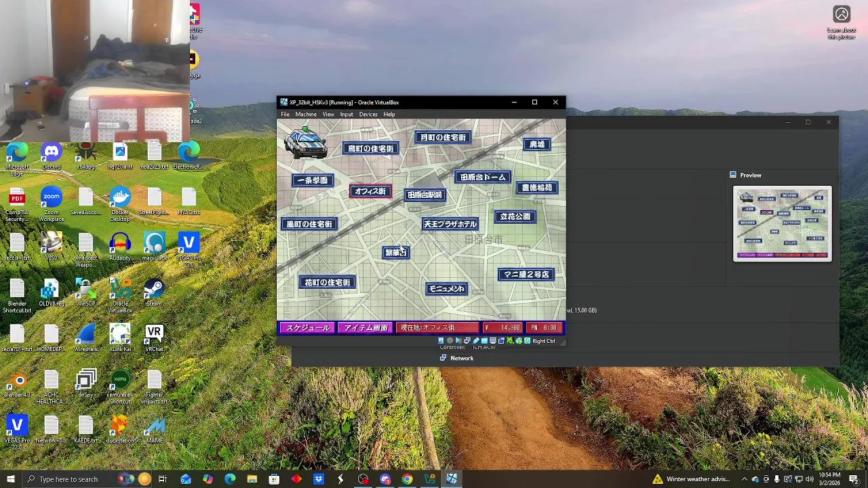
Task: Open the View menu in VirtualBox
Action: click(x=328, y=114)
